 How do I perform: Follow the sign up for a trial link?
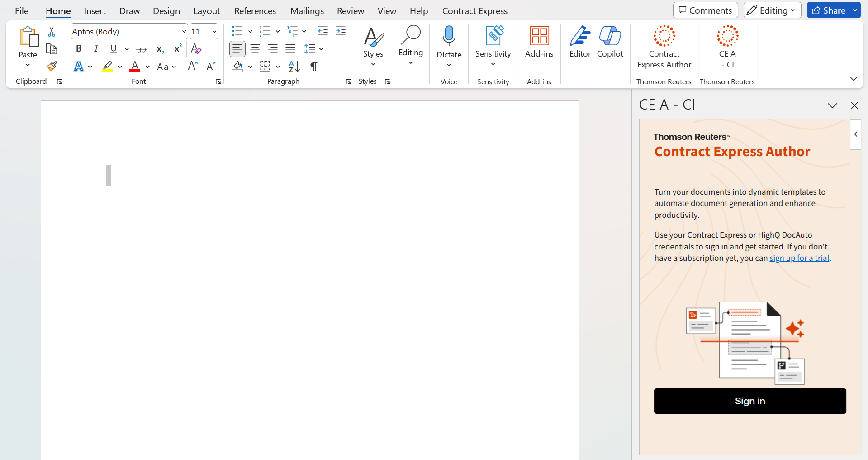coord(799,258)
